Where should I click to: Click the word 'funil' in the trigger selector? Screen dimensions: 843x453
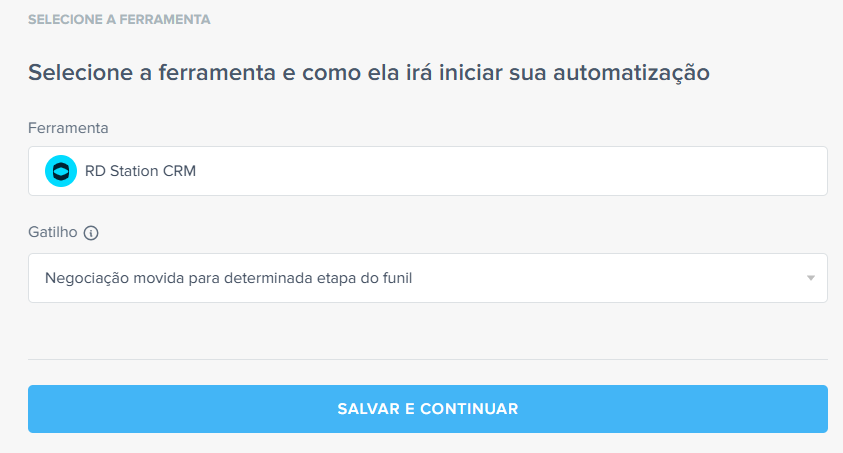tap(395, 278)
